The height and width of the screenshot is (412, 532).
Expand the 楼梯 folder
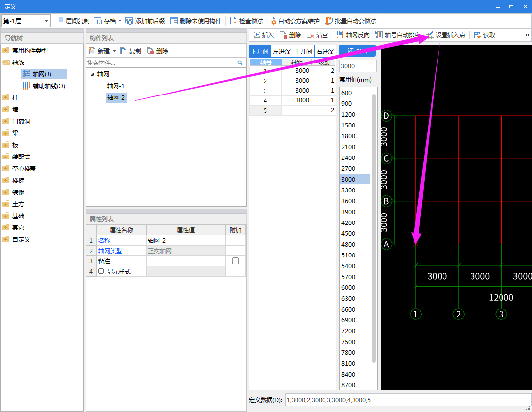point(6,180)
